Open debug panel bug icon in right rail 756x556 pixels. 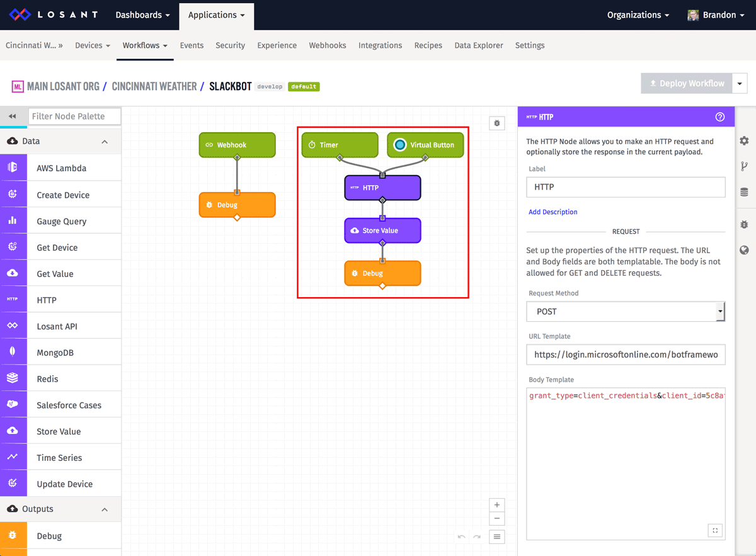pos(744,224)
